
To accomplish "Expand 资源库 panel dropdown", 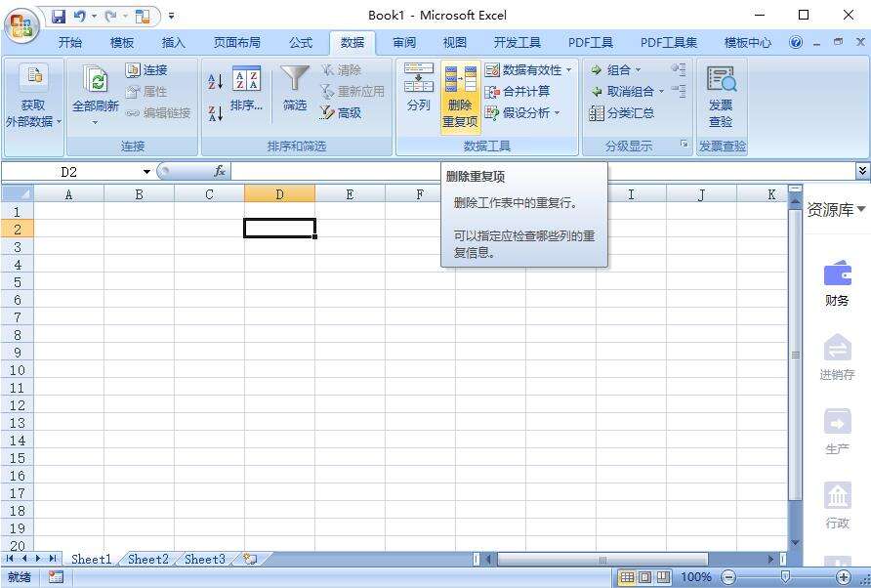I will 861,210.
